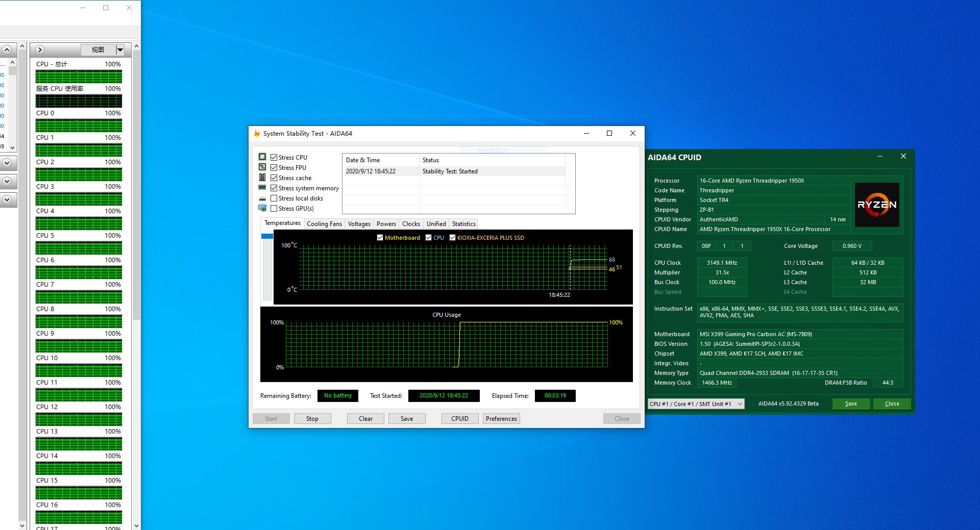This screenshot has width=980, height=530.
Task: Click the Ryzen logo in CPUID window
Action: [x=876, y=205]
